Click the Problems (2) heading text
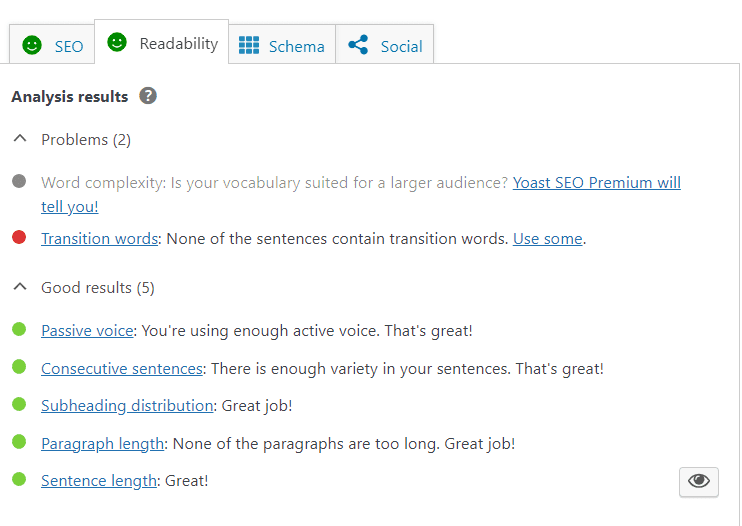 click(86, 140)
